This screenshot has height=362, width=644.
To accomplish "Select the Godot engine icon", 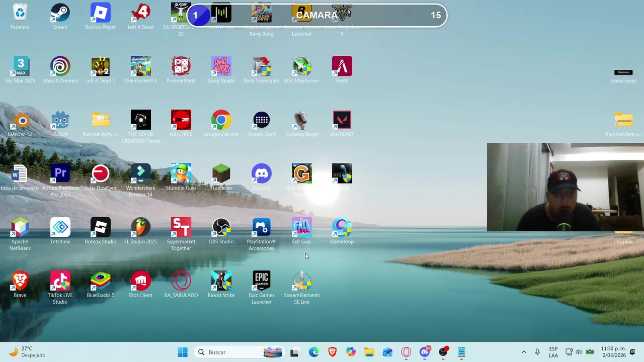I will [60, 124].
